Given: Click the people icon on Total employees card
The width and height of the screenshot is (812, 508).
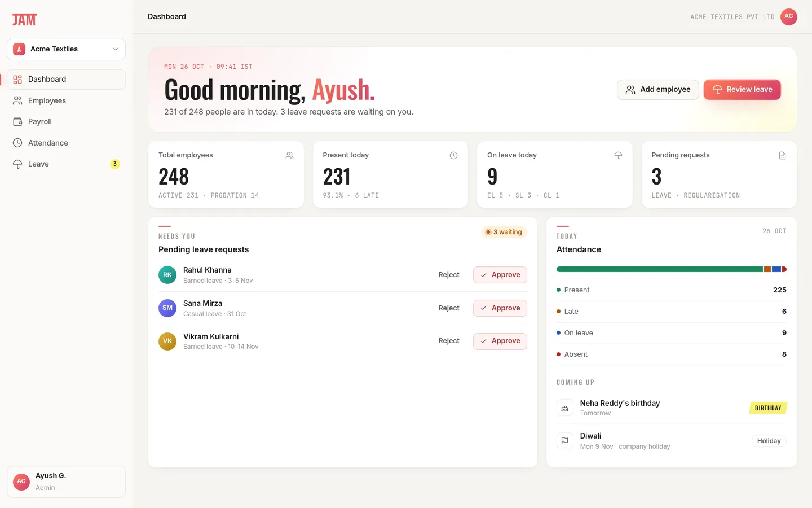Looking at the screenshot, I should [x=289, y=156].
